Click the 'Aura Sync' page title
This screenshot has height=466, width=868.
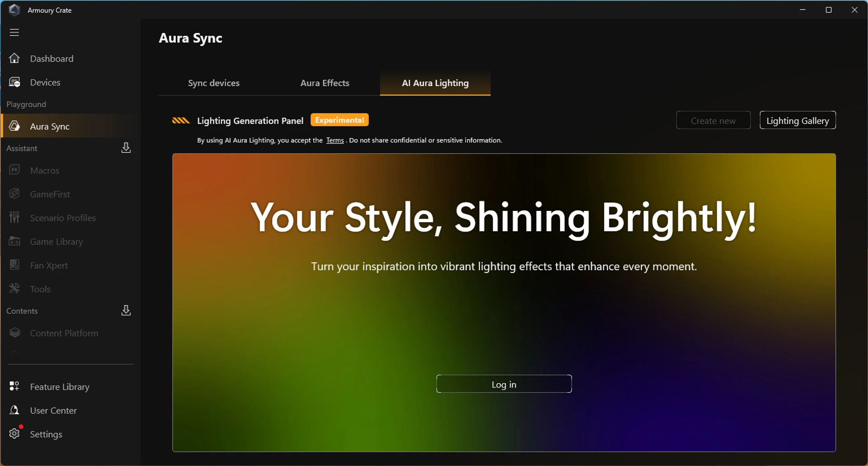[x=190, y=38]
